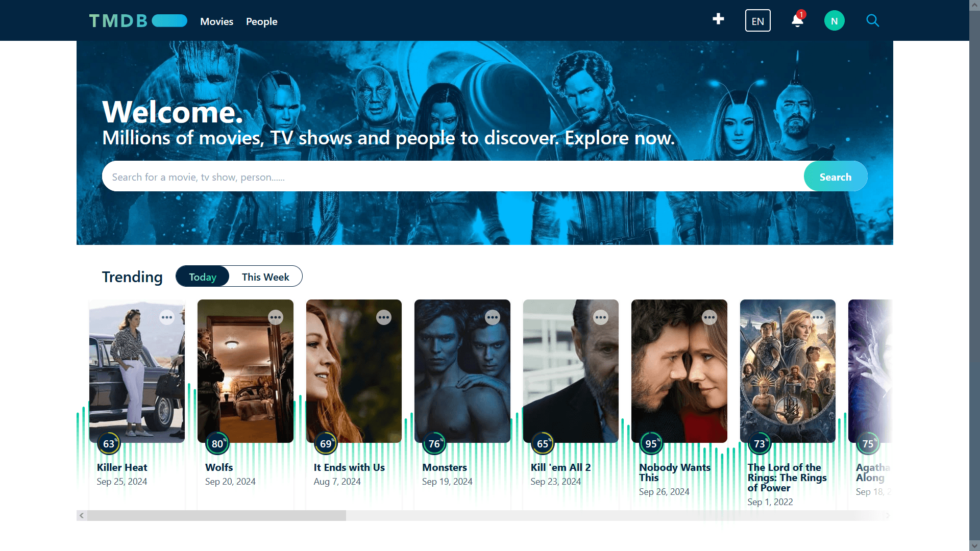
Task: Open the Movies menu
Action: pos(216,21)
